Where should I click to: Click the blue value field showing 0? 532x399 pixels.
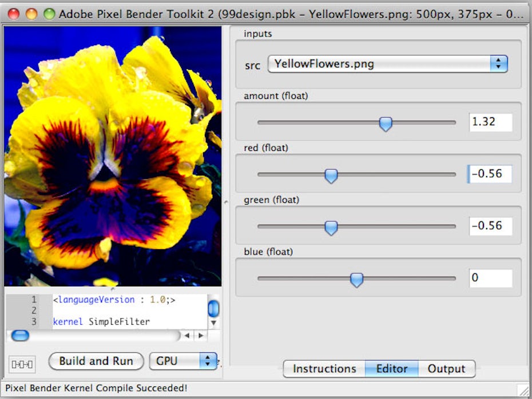point(490,278)
